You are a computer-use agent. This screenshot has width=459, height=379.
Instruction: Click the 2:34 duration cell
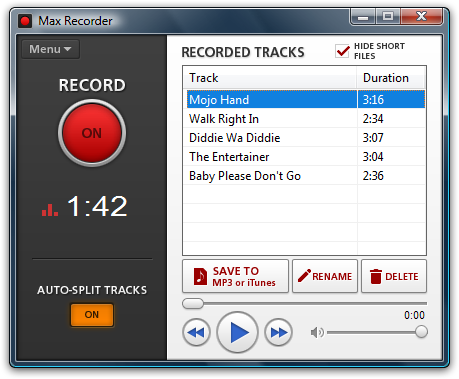coord(391,119)
